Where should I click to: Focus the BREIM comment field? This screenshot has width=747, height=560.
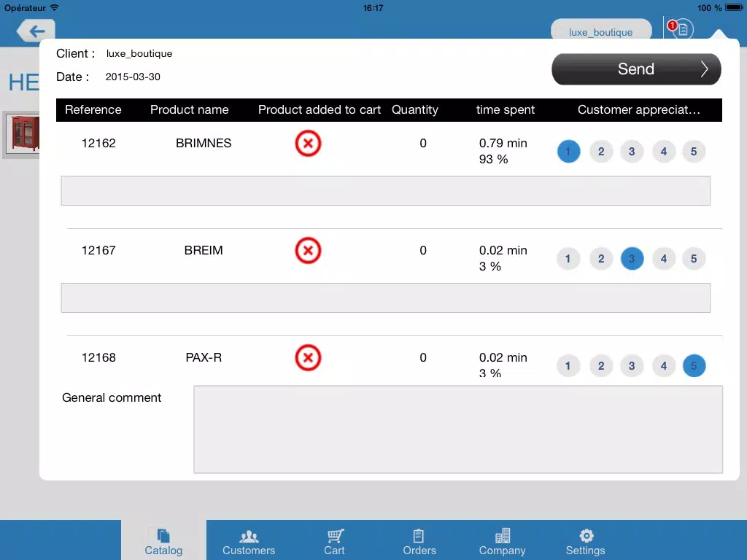click(385, 297)
